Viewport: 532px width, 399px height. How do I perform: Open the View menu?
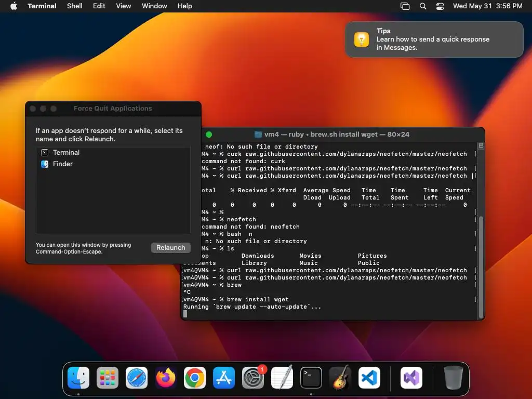[123, 6]
